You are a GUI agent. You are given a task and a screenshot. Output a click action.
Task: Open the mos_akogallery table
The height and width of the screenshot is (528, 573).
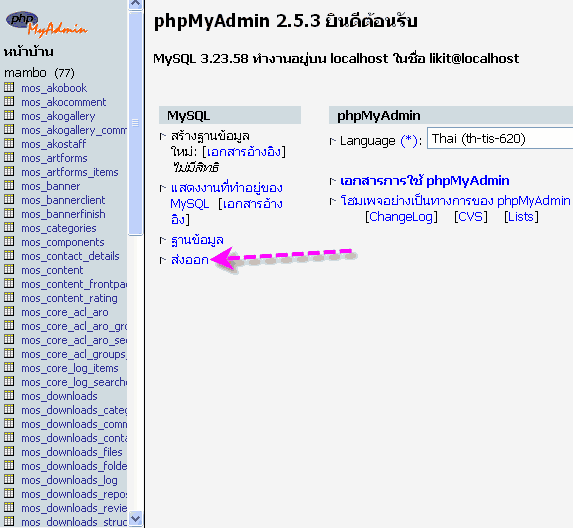pyautogui.click(x=58, y=116)
